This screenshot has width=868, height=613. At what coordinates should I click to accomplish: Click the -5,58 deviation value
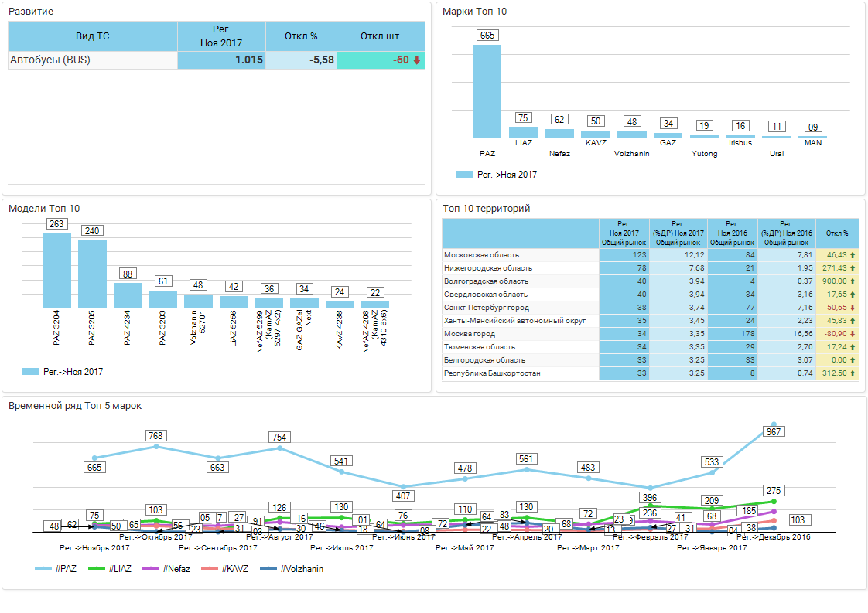click(301, 60)
